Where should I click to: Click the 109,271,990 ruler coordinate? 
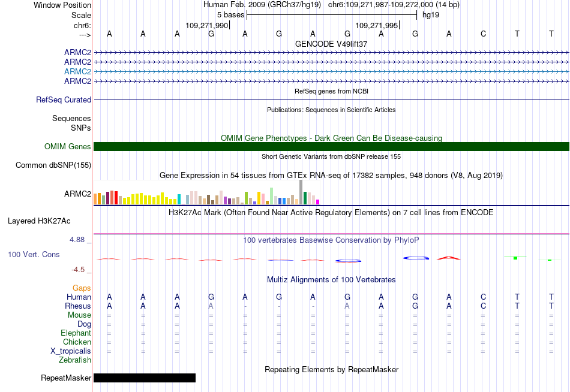207,25
